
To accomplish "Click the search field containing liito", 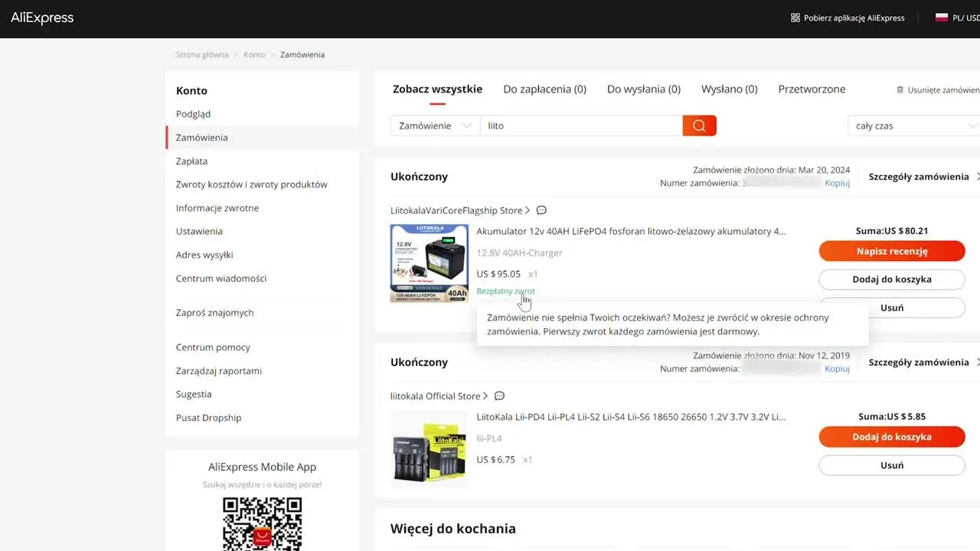I will click(580, 126).
